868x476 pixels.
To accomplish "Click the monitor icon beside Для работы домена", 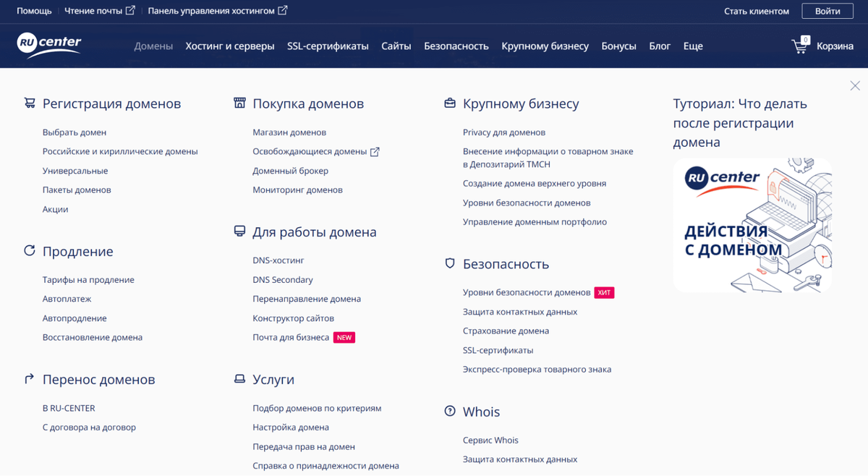I will click(x=239, y=231).
